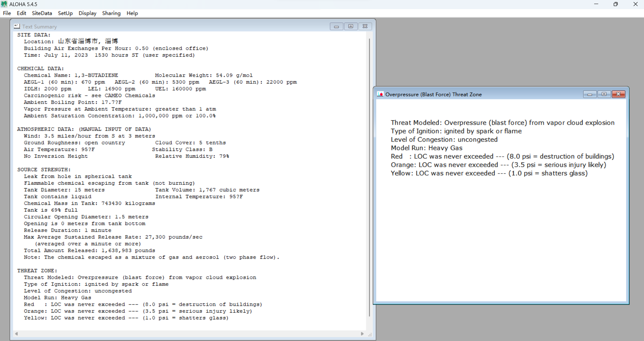Click "Relative Humidity: 79%" text

[192, 156]
